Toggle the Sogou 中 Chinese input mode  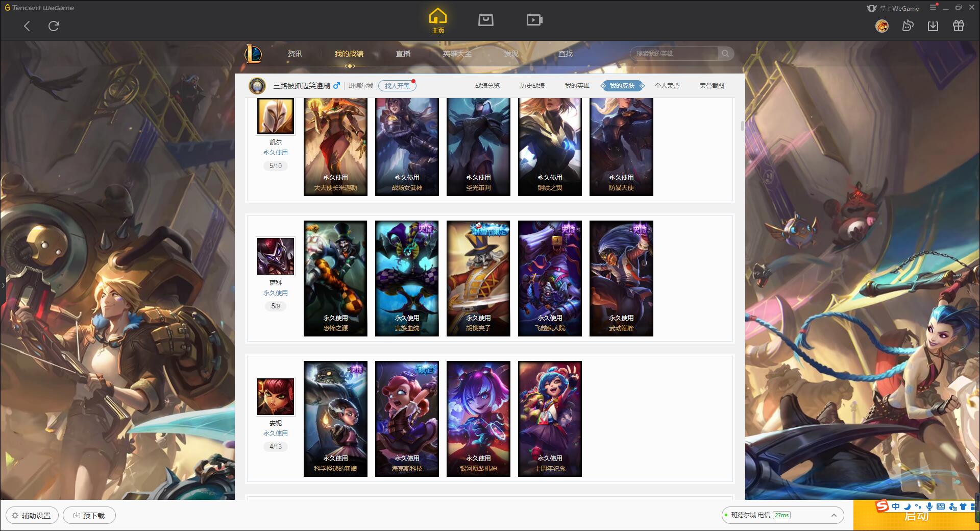point(896,506)
